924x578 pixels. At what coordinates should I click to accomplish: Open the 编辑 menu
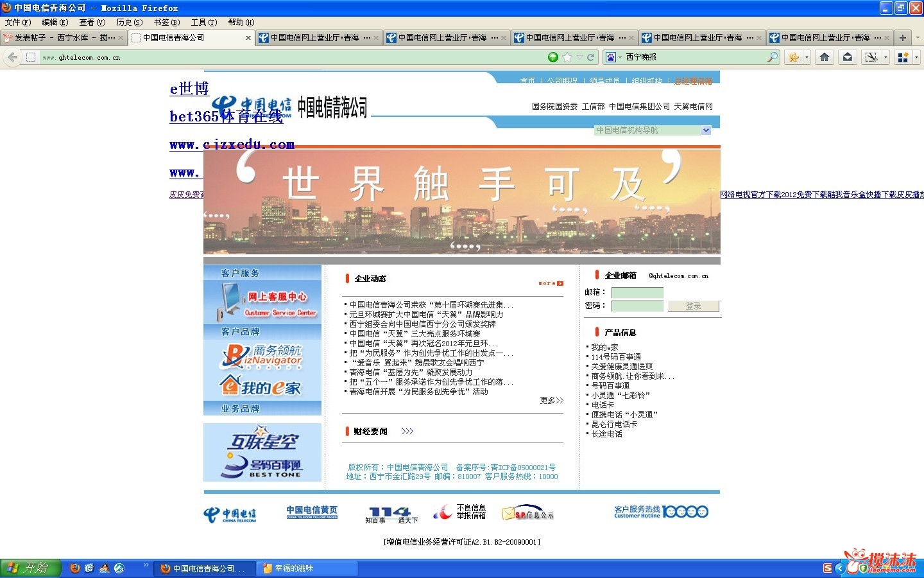click(x=55, y=22)
